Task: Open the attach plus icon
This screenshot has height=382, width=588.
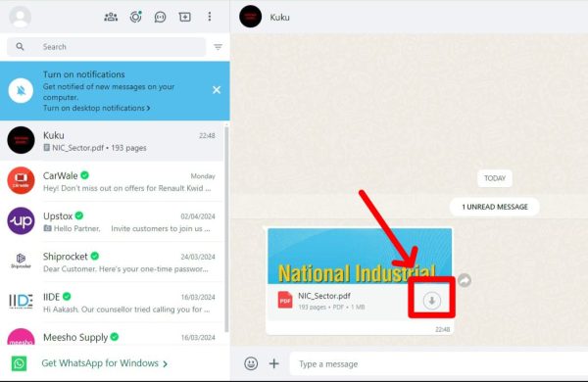Action: coord(274,363)
